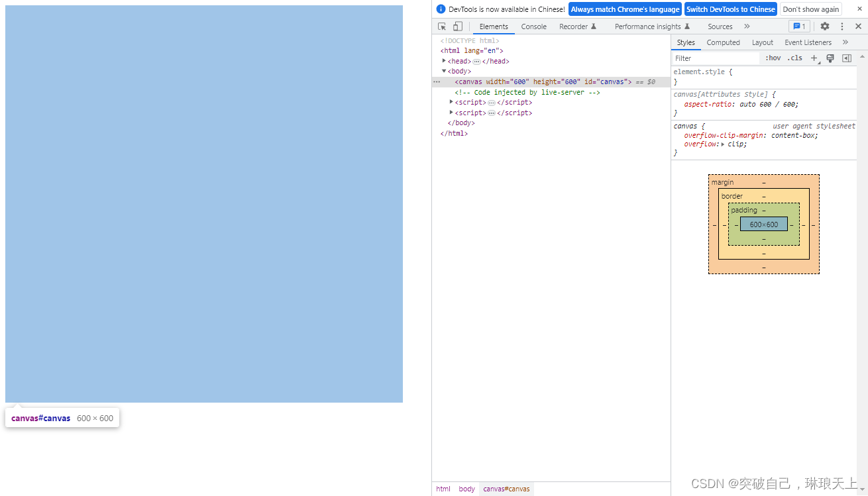
Task: Expand the first script element
Action: click(451, 102)
